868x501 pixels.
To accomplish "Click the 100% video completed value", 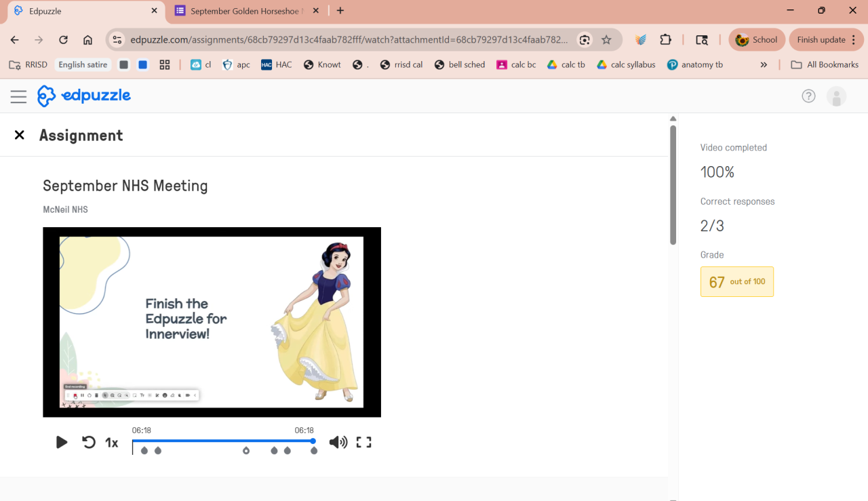I will pyautogui.click(x=717, y=172).
